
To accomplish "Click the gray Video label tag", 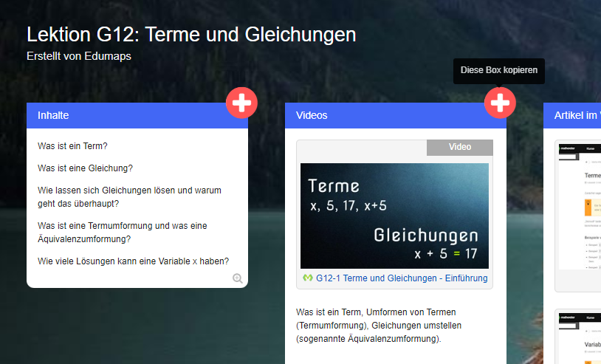I will (x=459, y=147).
